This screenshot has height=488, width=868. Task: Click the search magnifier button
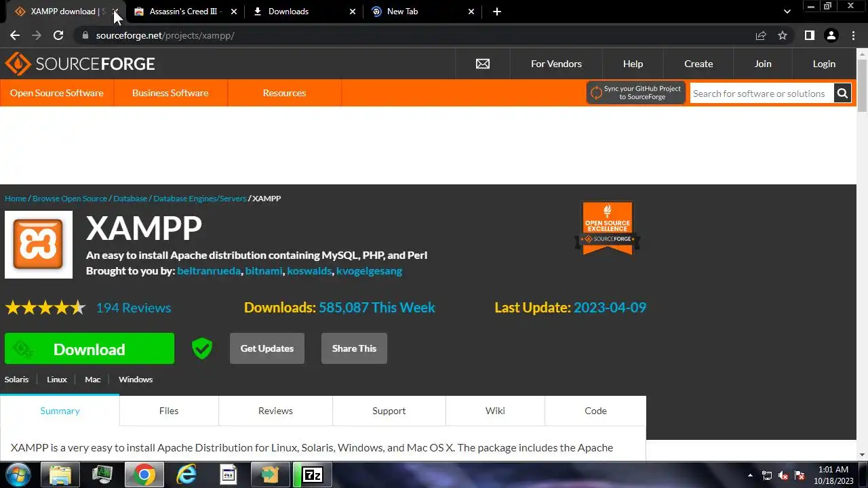tap(842, 94)
